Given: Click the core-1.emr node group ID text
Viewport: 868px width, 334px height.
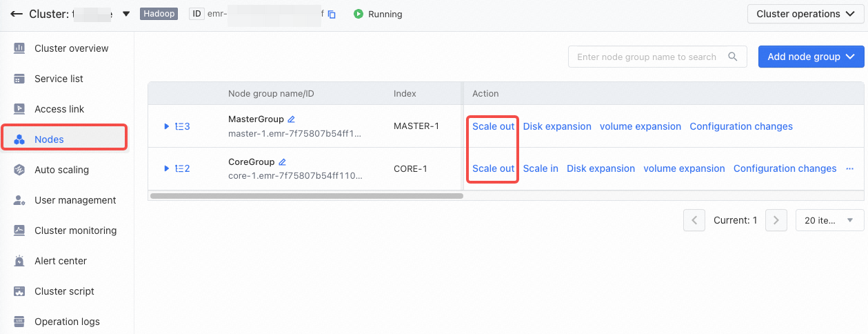Looking at the screenshot, I should (295, 176).
